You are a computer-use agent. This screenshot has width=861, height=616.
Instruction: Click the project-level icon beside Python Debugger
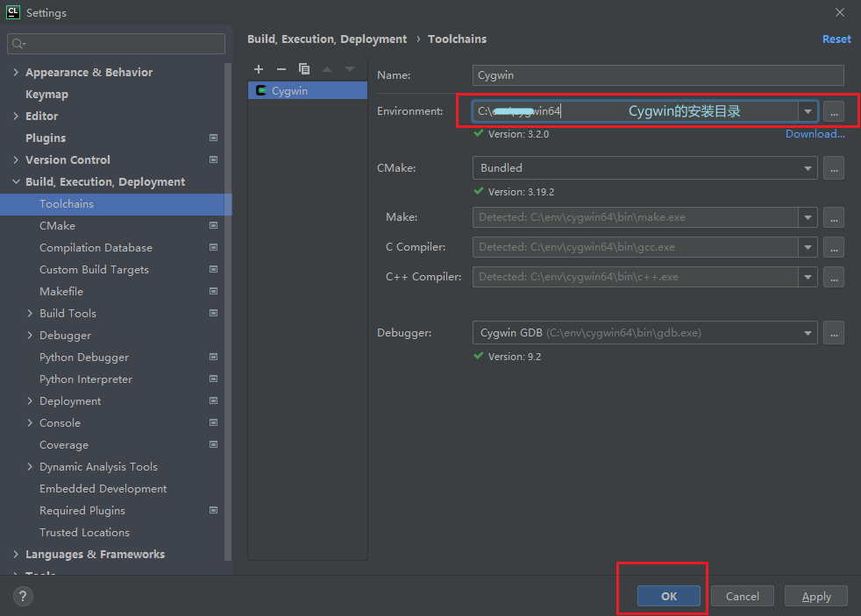click(214, 358)
